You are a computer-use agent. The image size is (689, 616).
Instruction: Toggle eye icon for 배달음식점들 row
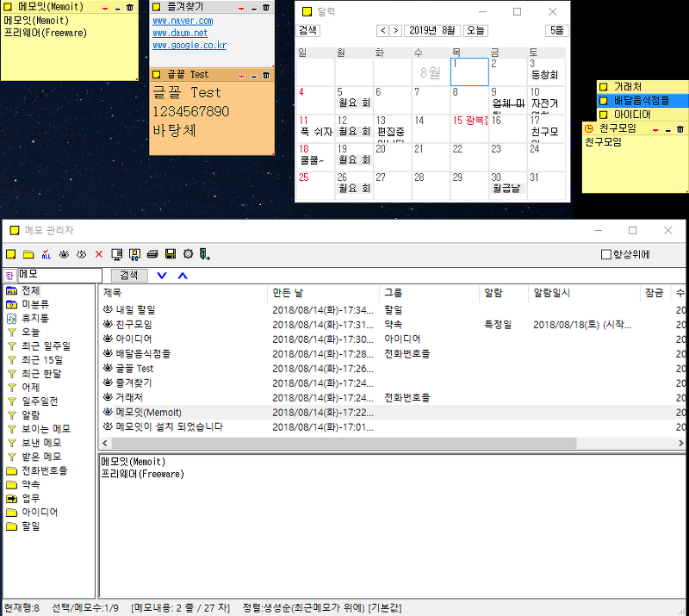click(108, 353)
